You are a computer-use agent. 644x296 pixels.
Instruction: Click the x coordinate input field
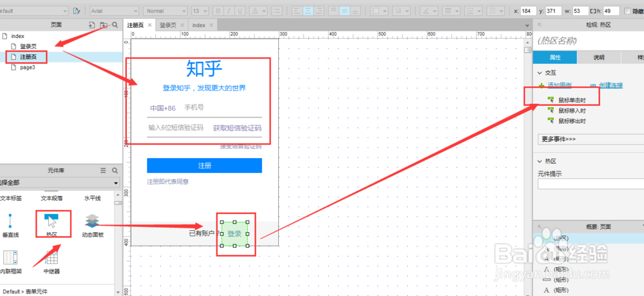(528, 11)
